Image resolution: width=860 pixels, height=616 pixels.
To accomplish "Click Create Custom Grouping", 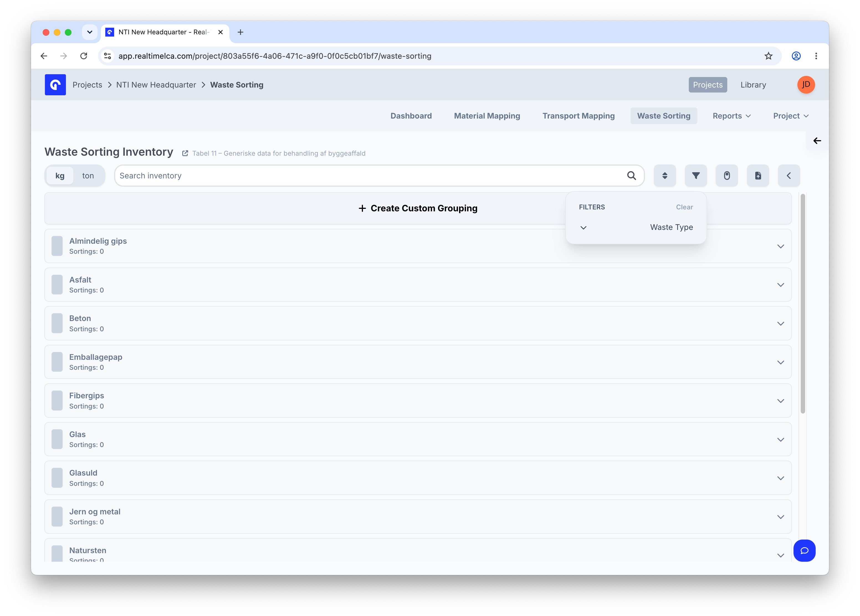I will point(418,208).
